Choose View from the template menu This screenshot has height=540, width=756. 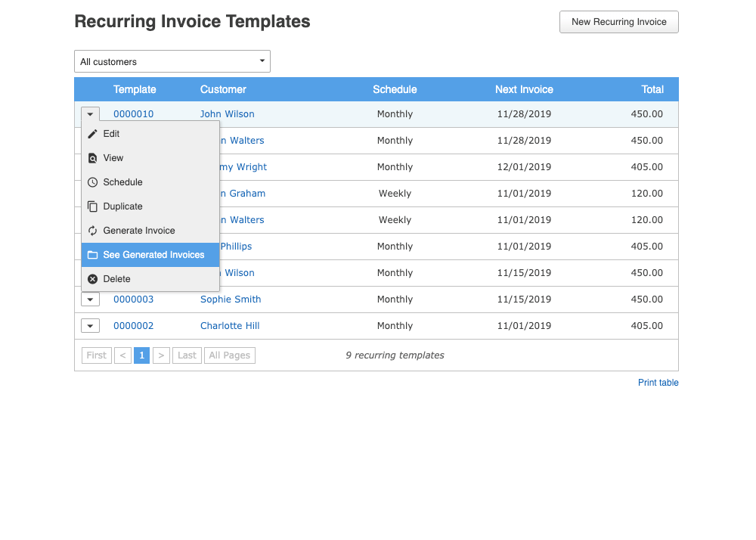click(x=150, y=158)
